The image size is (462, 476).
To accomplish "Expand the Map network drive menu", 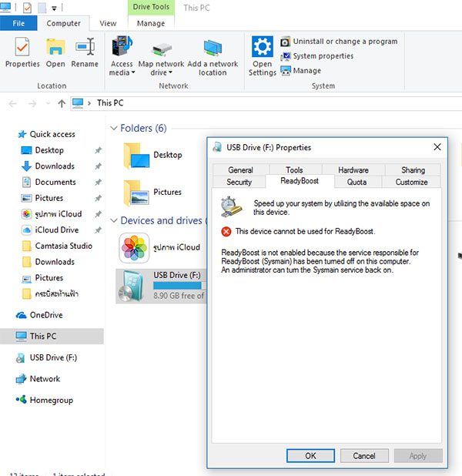I will pyautogui.click(x=161, y=73).
